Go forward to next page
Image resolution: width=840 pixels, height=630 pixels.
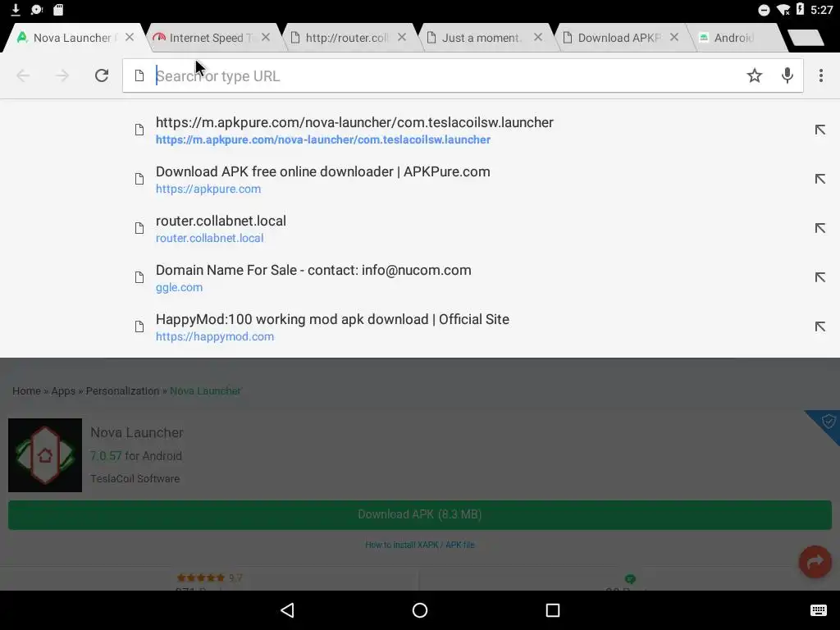point(62,75)
